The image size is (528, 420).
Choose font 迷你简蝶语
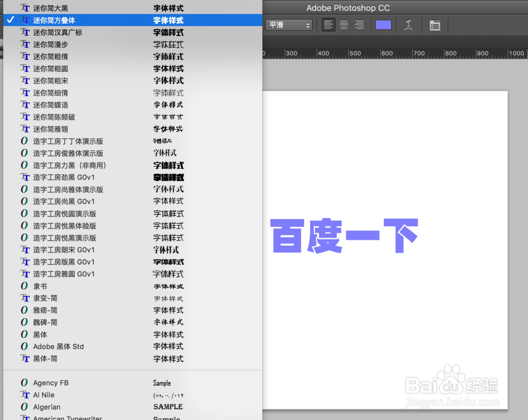point(133,105)
